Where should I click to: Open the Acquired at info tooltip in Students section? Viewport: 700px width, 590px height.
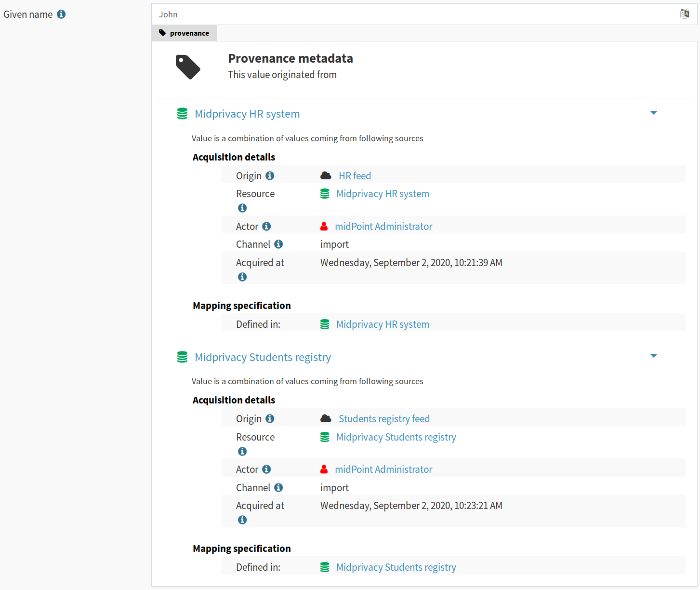[242, 520]
